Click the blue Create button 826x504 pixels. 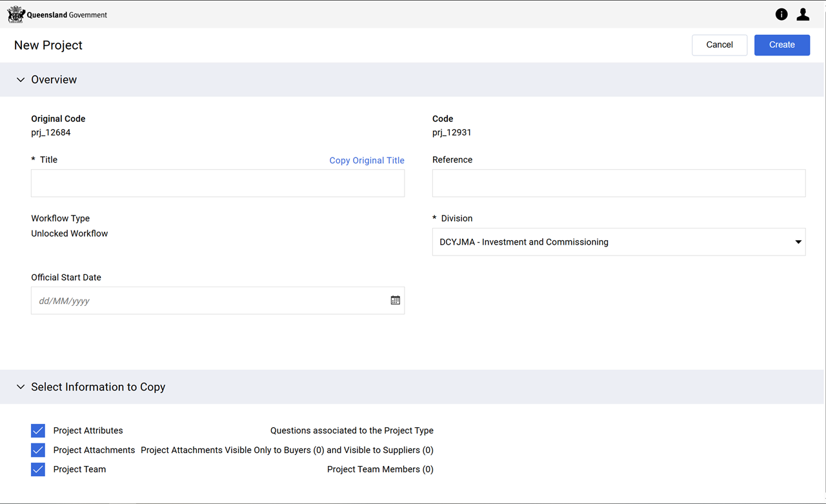781,45
